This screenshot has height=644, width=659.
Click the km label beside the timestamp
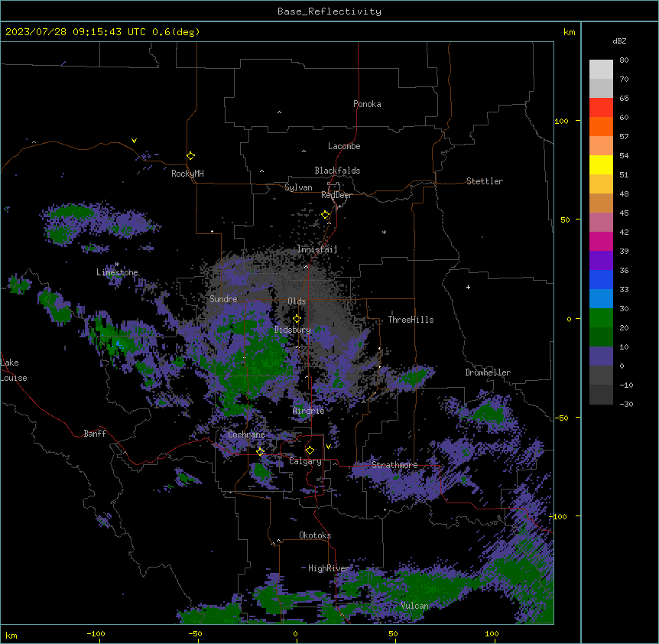[x=570, y=32]
